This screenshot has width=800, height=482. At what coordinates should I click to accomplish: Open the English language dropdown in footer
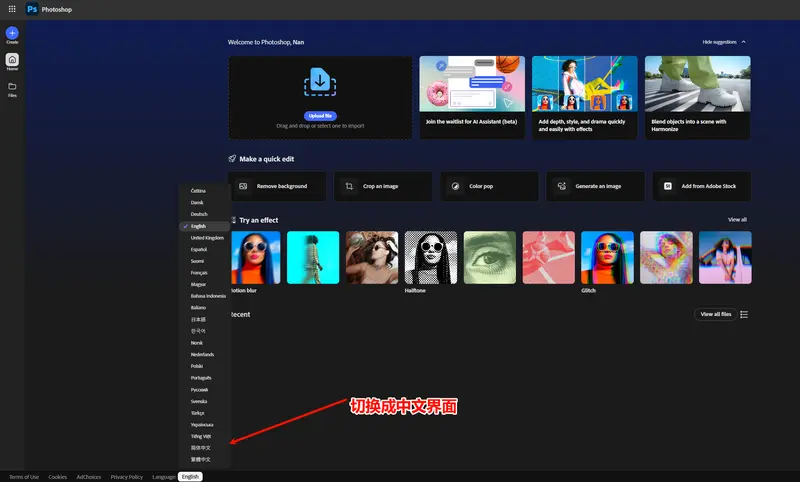(x=190, y=476)
